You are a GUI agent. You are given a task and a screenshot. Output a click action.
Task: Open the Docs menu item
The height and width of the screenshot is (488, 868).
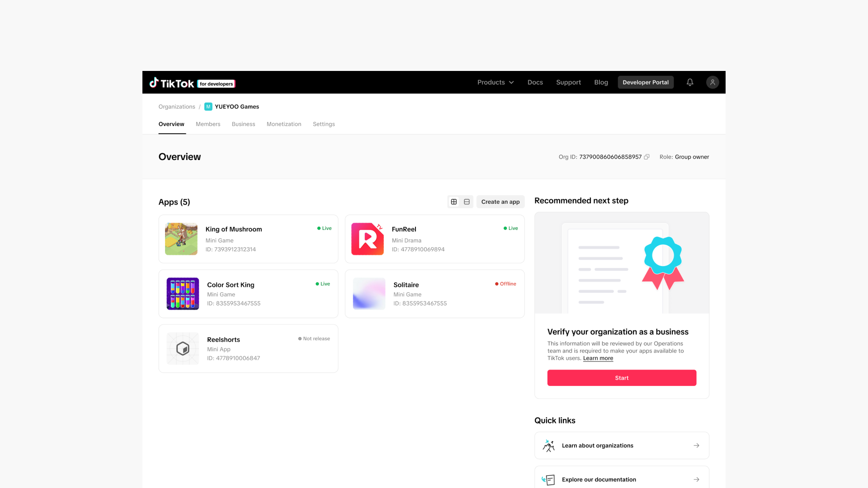[535, 82]
